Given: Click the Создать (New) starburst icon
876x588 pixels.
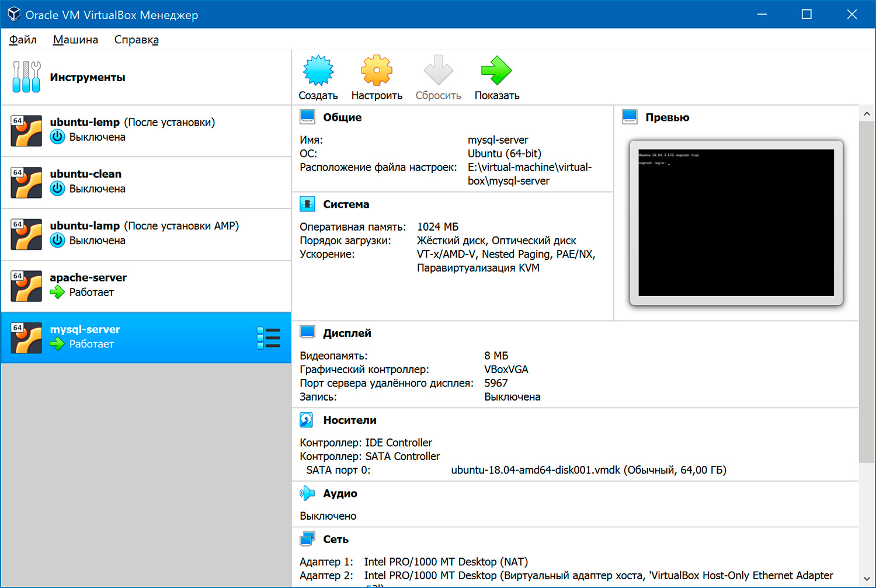Looking at the screenshot, I should click(318, 71).
